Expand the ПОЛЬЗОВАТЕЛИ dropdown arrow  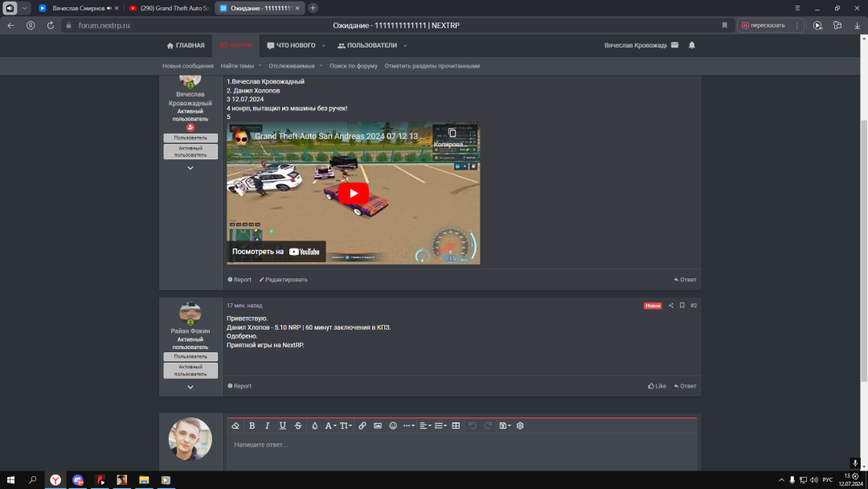(x=405, y=46)
